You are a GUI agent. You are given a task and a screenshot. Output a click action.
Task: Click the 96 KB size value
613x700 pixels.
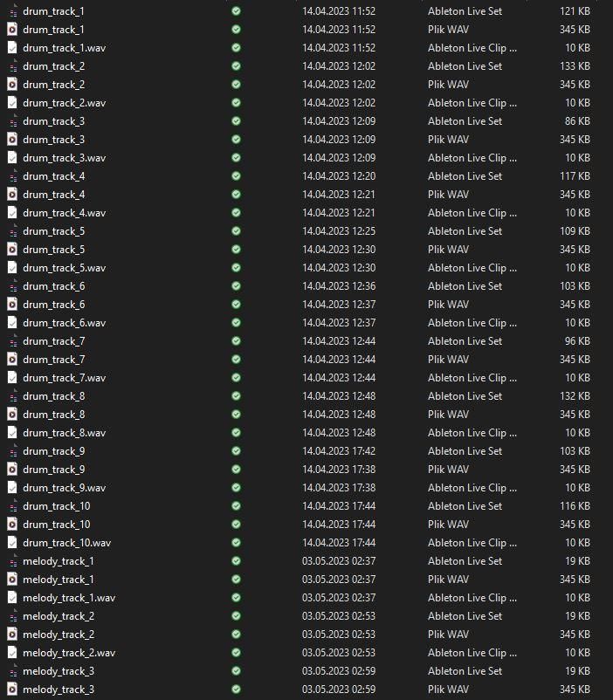pyautogui.click(x=577, y=340)
